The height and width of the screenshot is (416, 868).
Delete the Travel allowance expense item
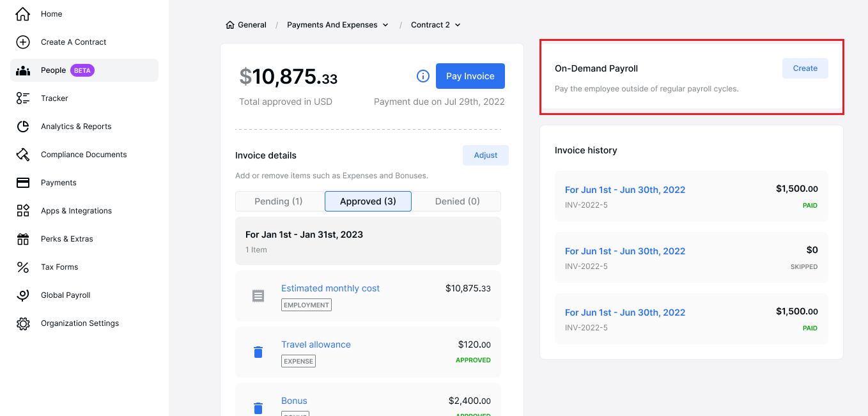258,351
